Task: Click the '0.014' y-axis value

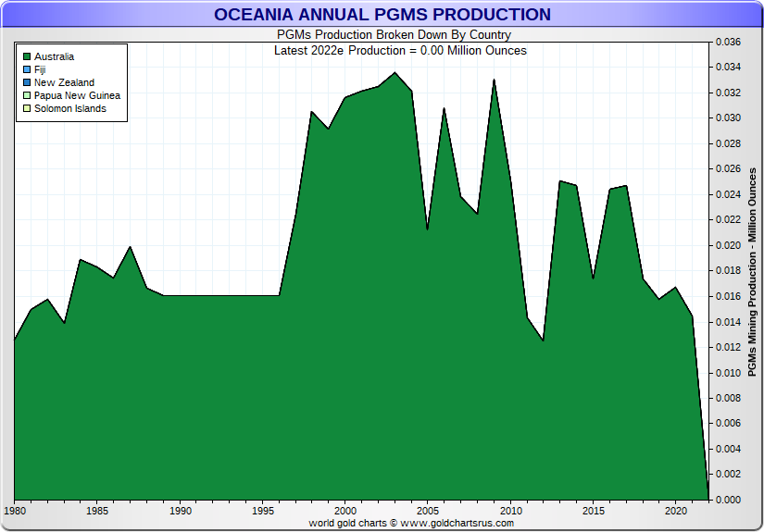Action: click(x=728, y=322)
